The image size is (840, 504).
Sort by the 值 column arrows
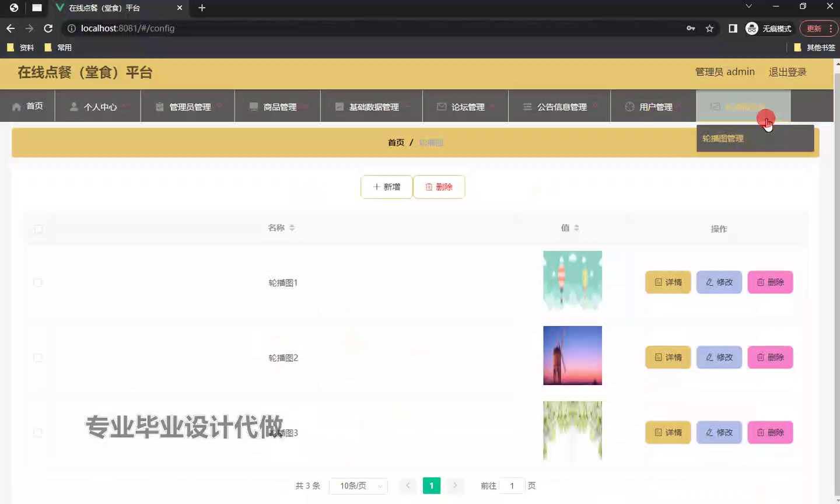click(x=576, y=228)
